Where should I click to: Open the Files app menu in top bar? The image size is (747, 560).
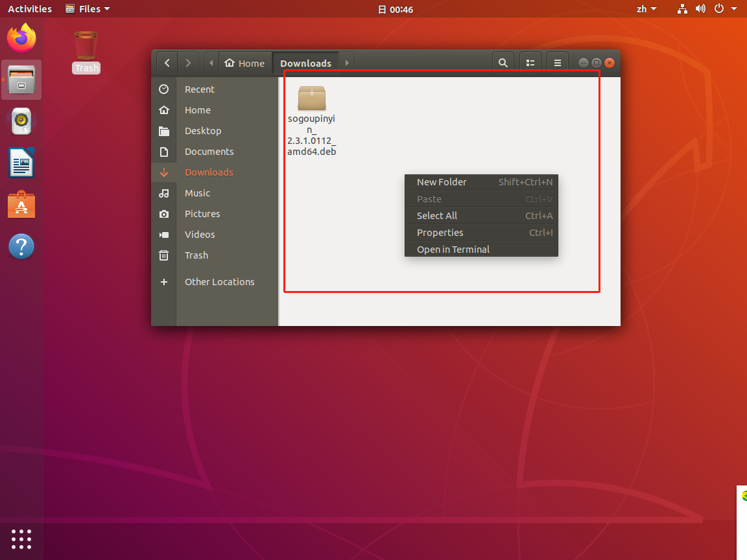88,8
